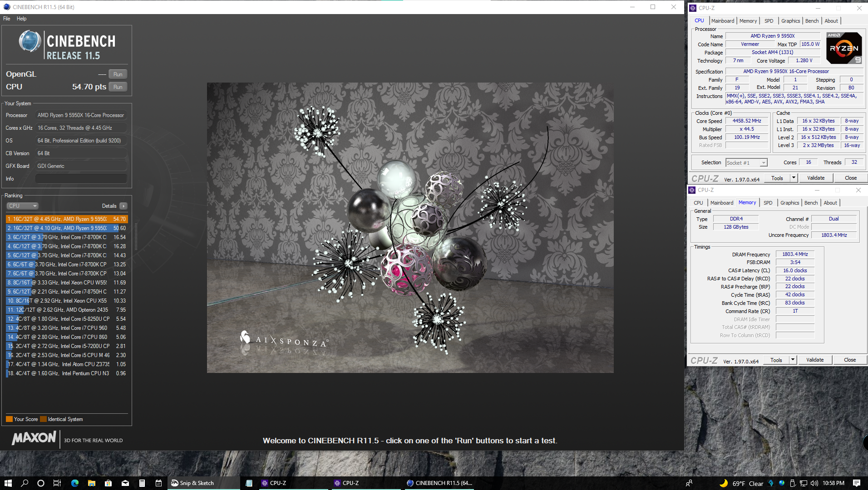This screenshot has height=490, width=868.
Task: Expand ranking Details arrow button
Action: (123, 206)
